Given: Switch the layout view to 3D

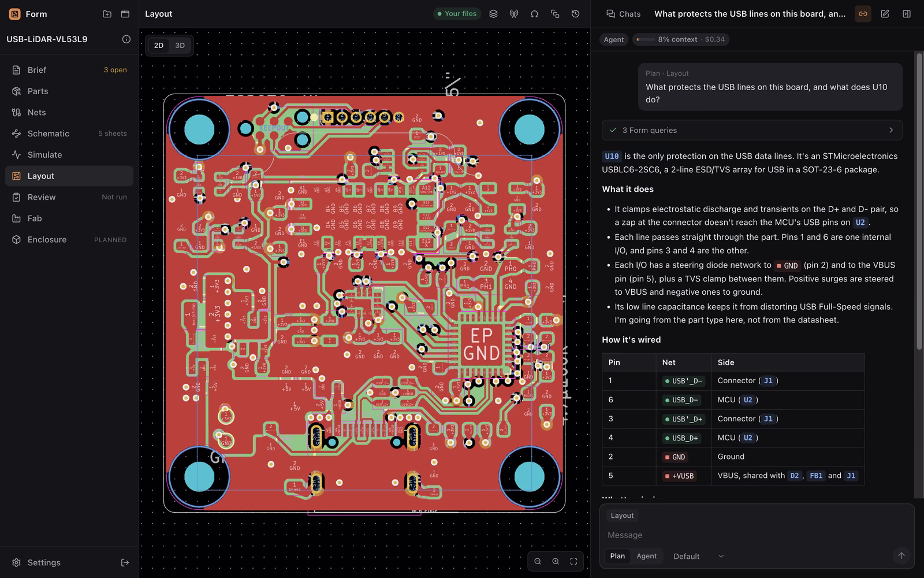Looking at the screenshot, I should pos(180,45).
